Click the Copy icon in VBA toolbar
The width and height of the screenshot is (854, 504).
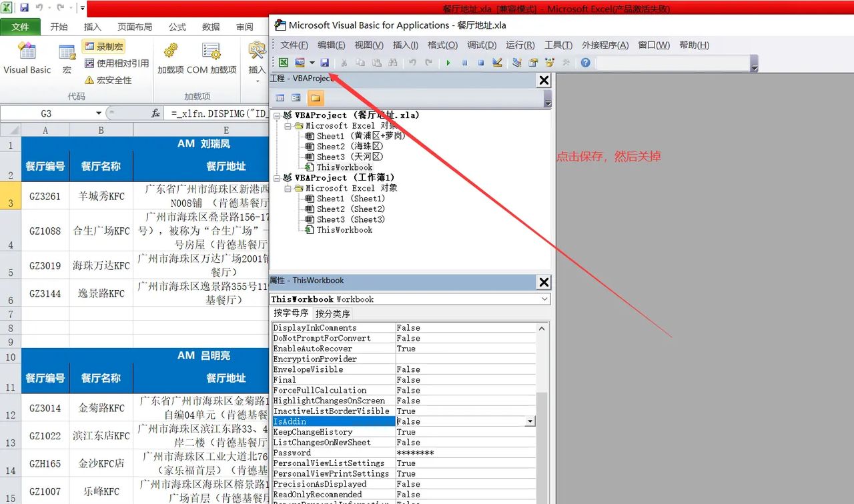pyautogui.click(x=360, y=63)
